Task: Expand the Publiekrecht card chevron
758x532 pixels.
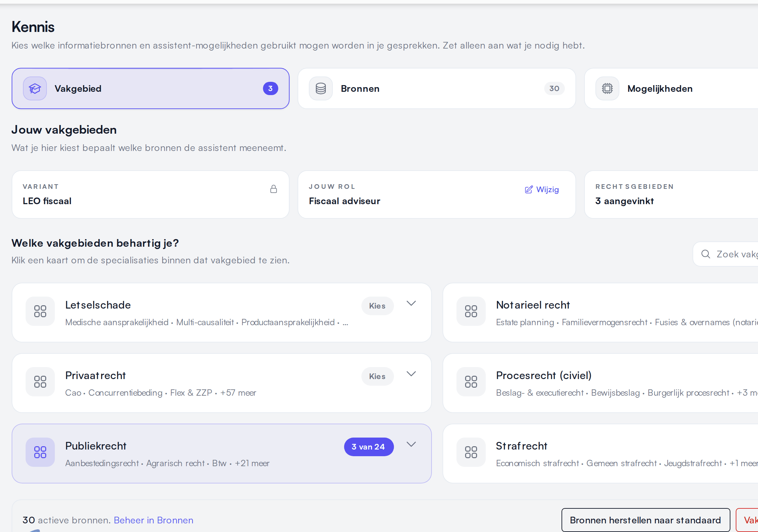Action: [411, 444]
